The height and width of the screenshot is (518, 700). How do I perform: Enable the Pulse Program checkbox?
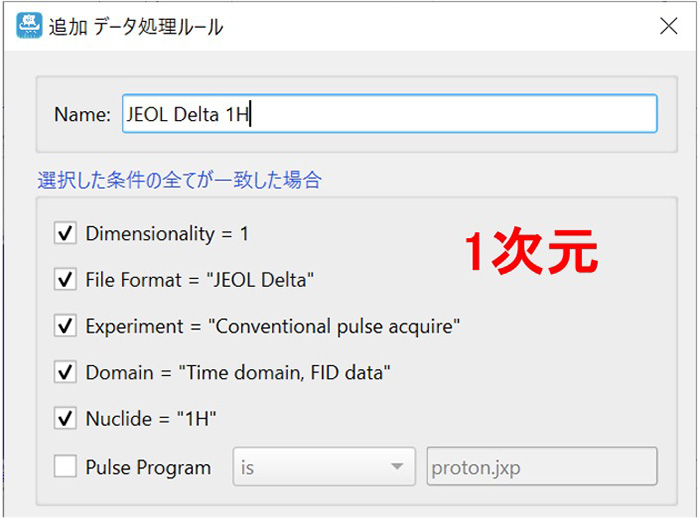point(67,466)
